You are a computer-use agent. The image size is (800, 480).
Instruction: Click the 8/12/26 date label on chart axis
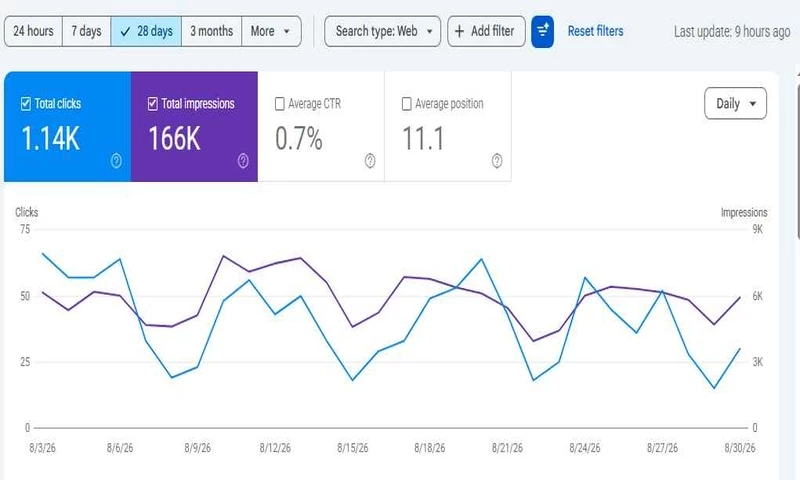(x=275, y=448)
